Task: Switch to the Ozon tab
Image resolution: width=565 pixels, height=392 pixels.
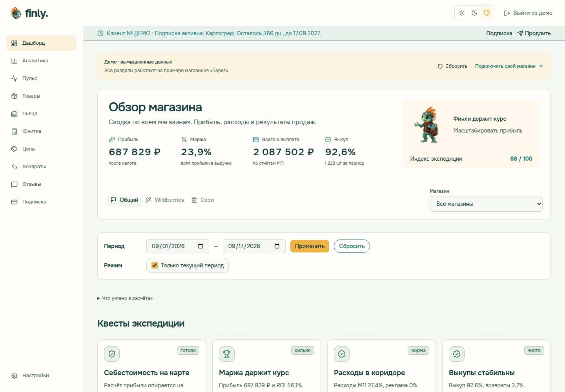Action: point(203,200)
